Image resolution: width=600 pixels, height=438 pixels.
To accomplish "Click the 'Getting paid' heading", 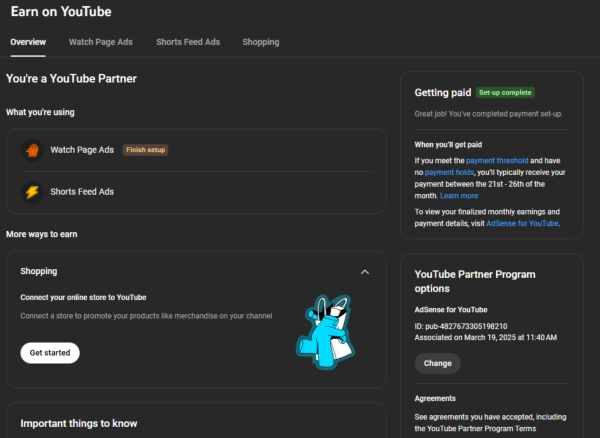I will tap(443, 93).
